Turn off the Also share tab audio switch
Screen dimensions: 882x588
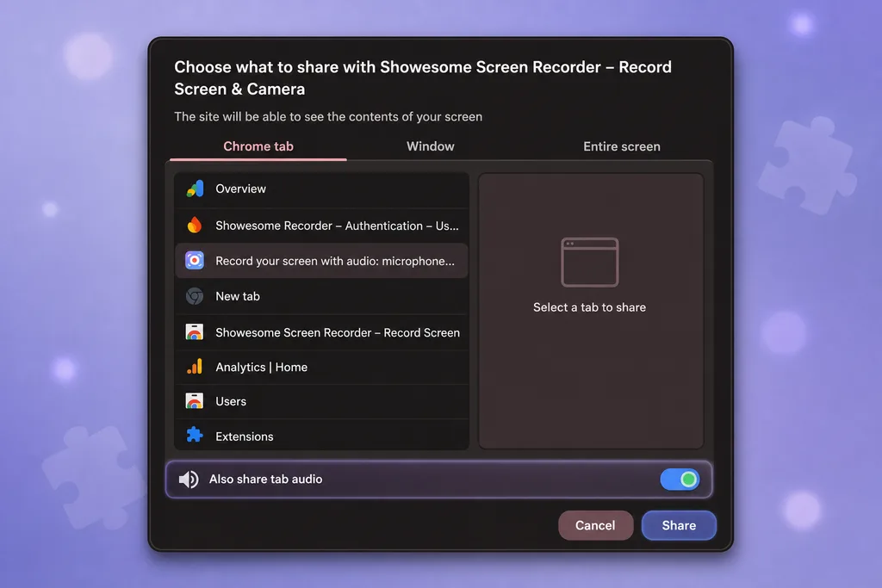680,480
